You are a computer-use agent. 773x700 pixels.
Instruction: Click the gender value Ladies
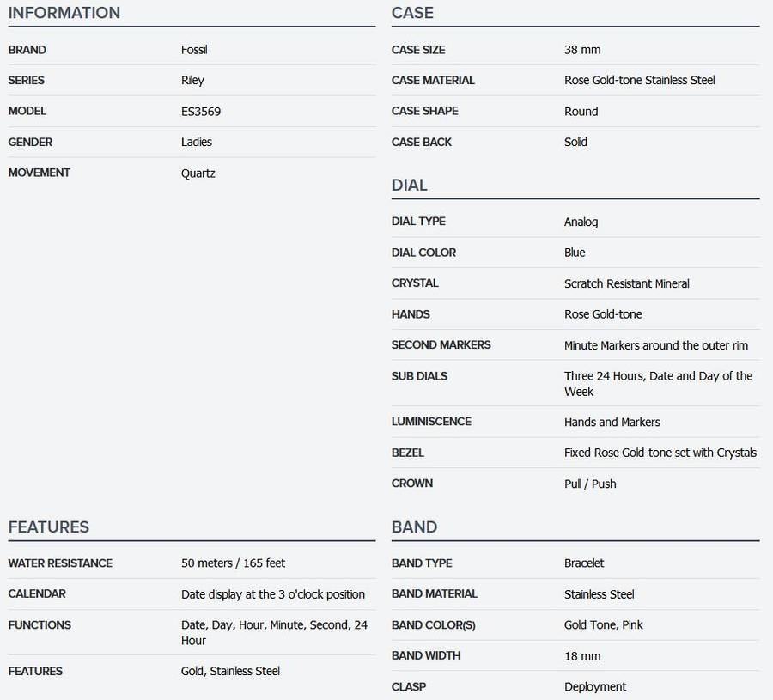pos(197,143)
